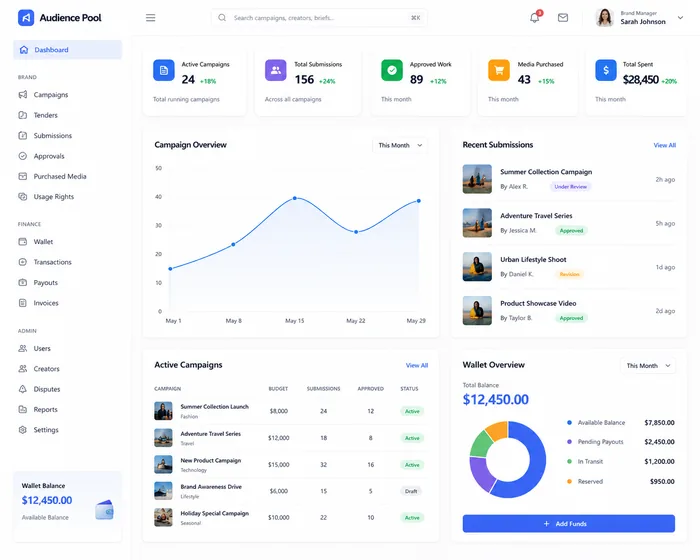Click View All in Active Campaigns

(417, 365)
